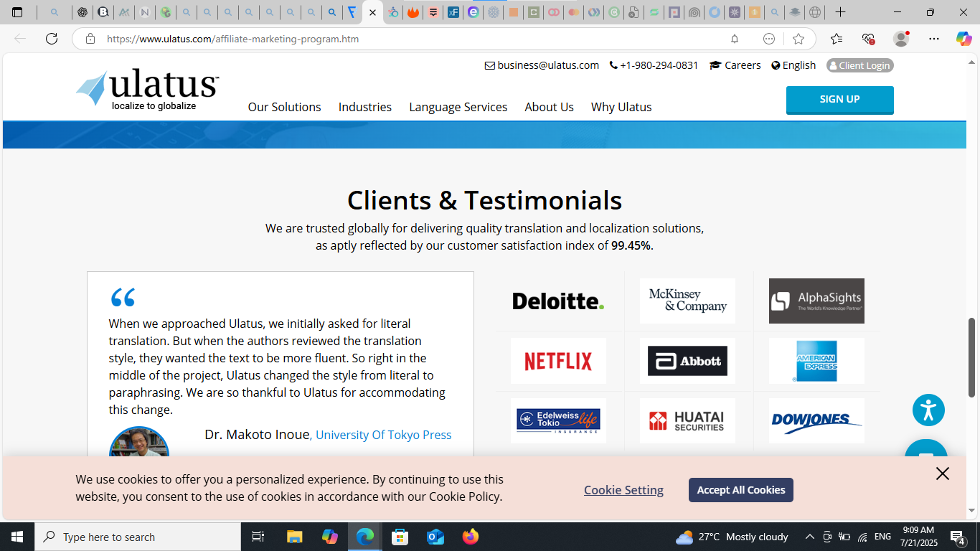Click the Meet Now tray icon
This screenshot has width=980, height=551.
(x=827, y=537)
